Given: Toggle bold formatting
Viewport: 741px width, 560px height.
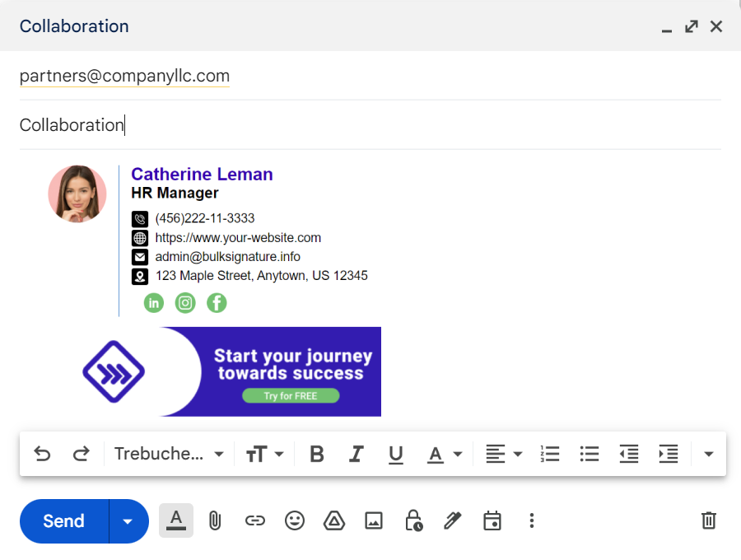Looking at the screenshot, I should (x=317, y=454).
